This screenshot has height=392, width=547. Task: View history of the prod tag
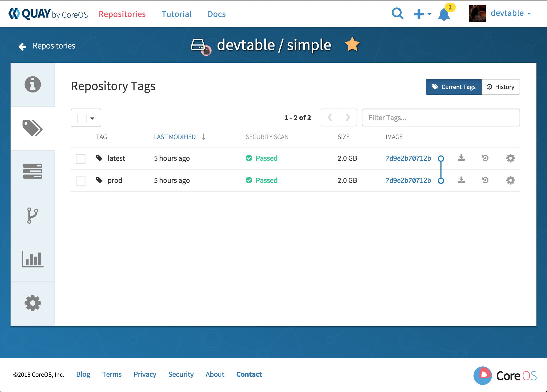point(485,180)
